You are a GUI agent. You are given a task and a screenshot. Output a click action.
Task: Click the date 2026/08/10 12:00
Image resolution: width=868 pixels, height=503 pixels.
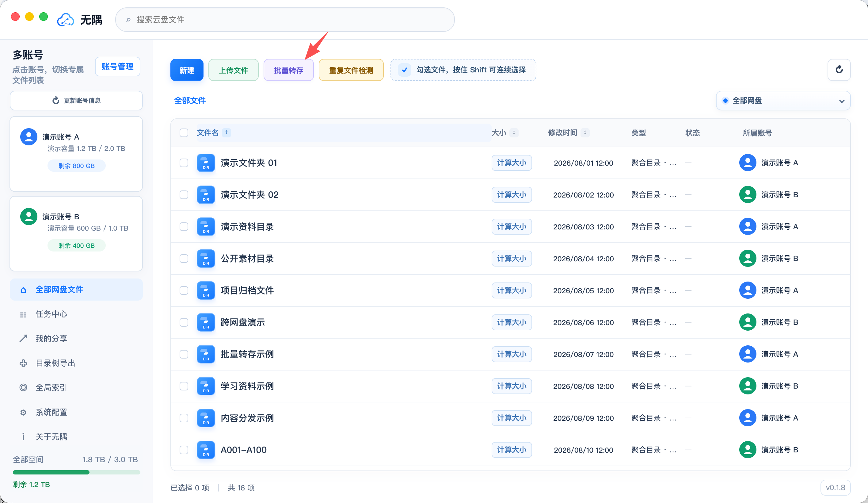[583, 450]
